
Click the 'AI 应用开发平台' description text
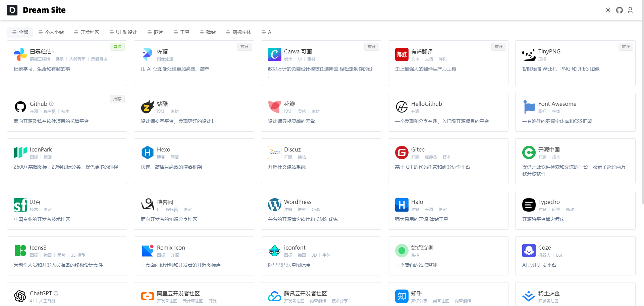539,265
